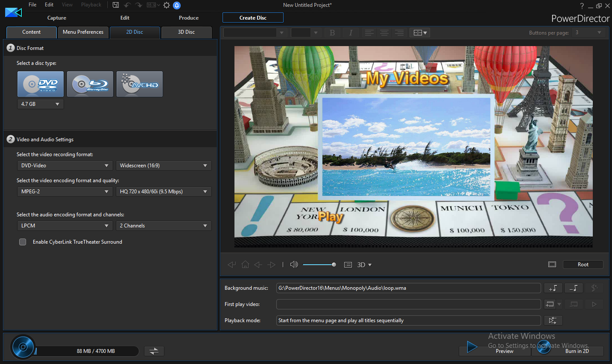Switch to the 3D Disc tab
This screenshot has height=364, width=612.
point(187,32)
